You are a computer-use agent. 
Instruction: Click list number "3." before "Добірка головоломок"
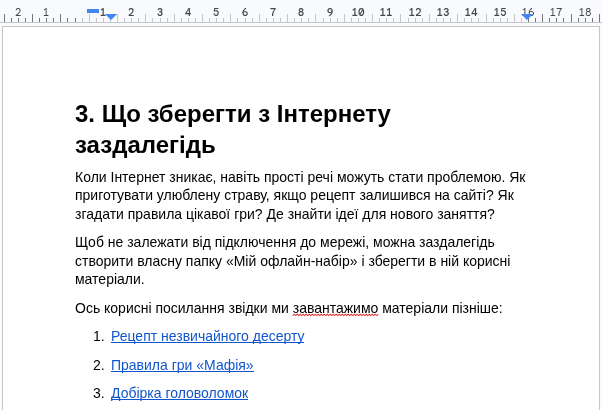(98, 393)
